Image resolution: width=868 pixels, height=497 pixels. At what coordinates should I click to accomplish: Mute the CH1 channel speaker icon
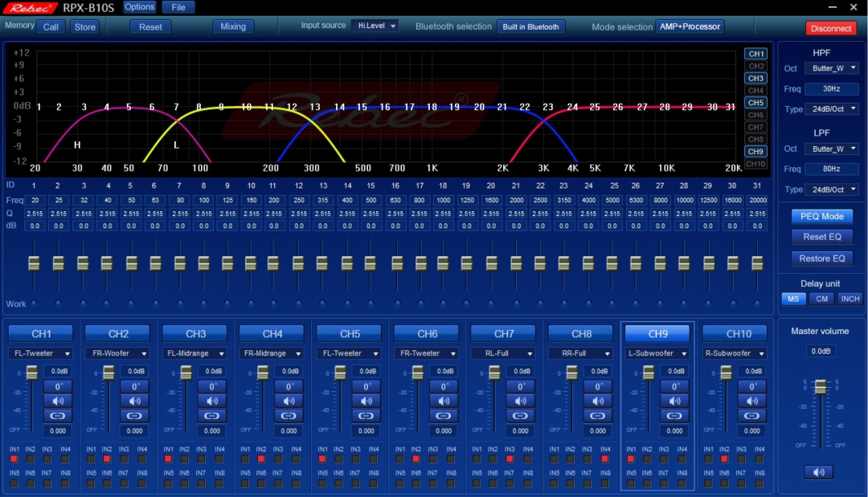pyautogui.click(x=58, y=401)
